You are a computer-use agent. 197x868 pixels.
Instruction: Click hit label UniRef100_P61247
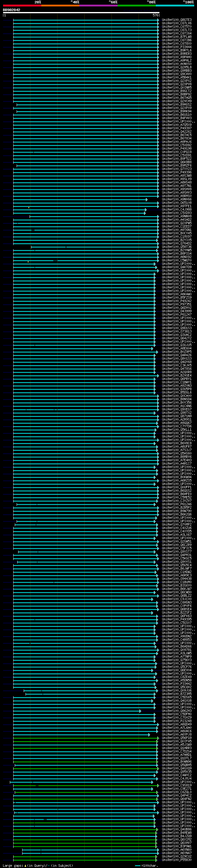(x=176, y=315)
